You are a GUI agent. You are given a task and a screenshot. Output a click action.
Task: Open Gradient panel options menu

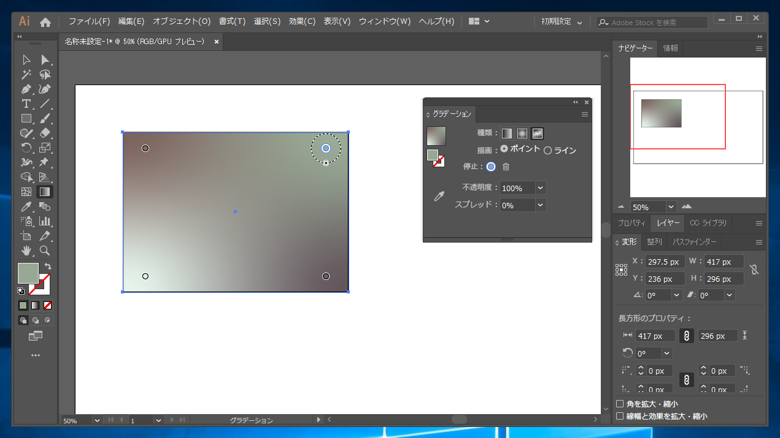pos(585,114)
